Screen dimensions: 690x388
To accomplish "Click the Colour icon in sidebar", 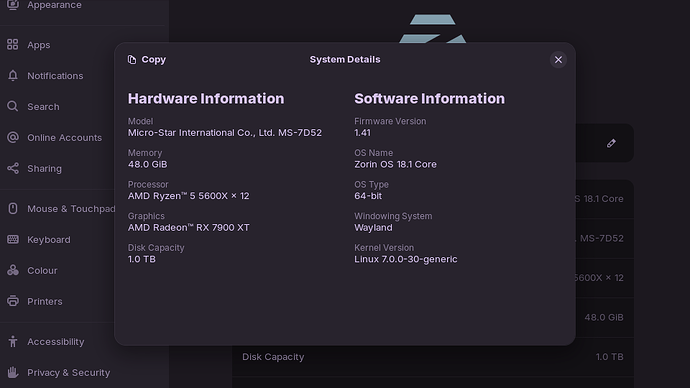I will click(x=13, y=270).
